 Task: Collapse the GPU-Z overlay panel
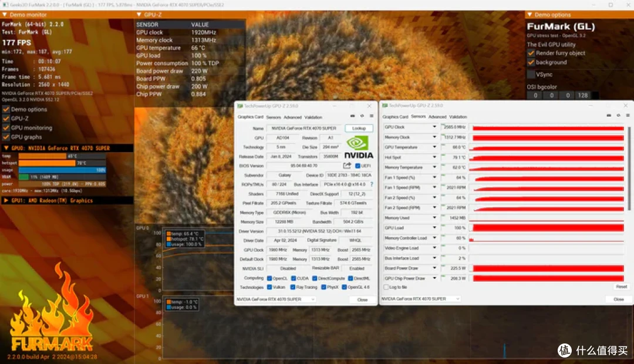[x=139, y=15]
